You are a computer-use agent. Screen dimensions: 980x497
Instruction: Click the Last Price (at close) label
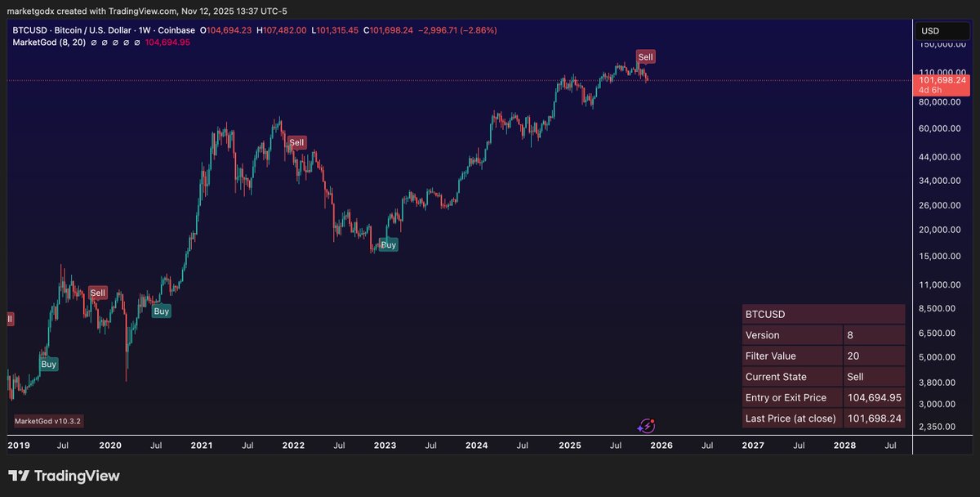[x=792, y=419]
